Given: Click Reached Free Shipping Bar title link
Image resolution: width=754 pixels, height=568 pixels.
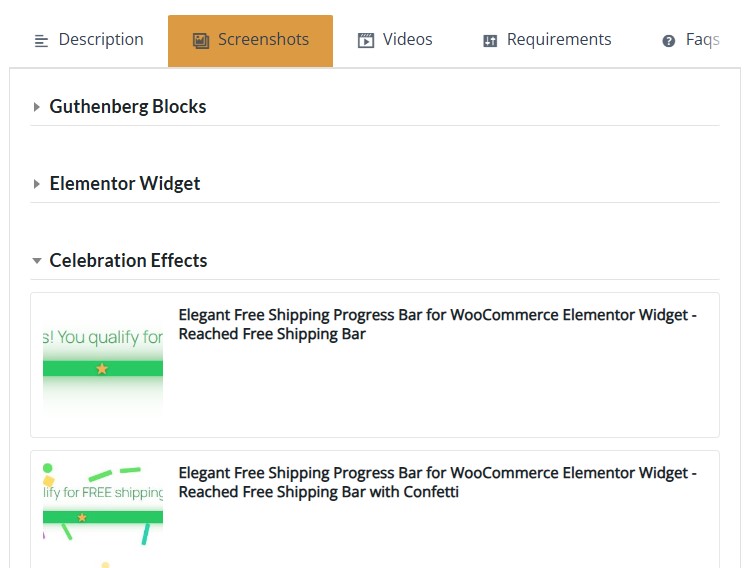Looking at the screenshot, I should (437, 324).
